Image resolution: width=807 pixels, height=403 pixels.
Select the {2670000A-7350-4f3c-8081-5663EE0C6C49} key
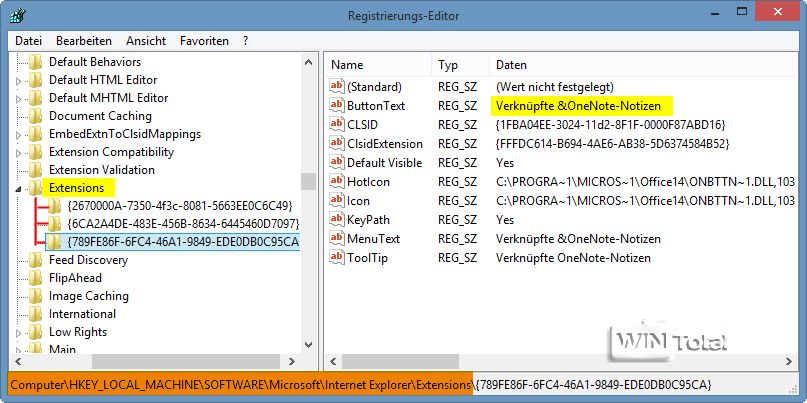coord(180,206)
